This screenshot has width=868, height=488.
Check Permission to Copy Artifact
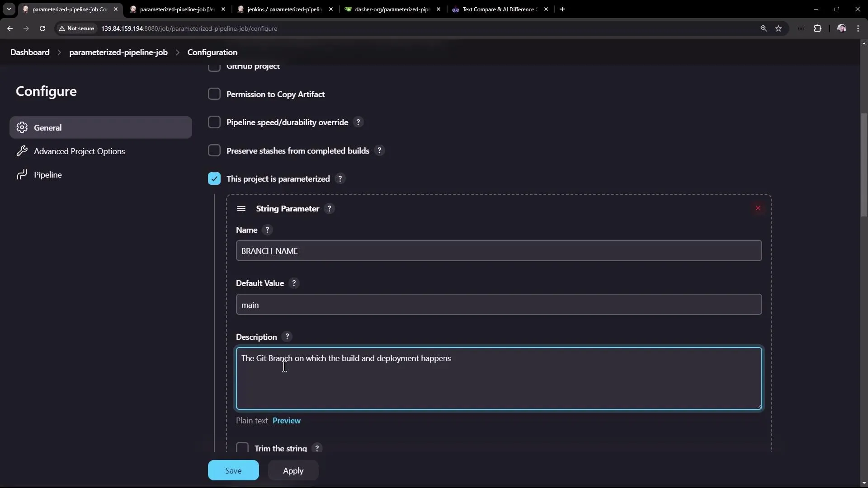(215, 94)
